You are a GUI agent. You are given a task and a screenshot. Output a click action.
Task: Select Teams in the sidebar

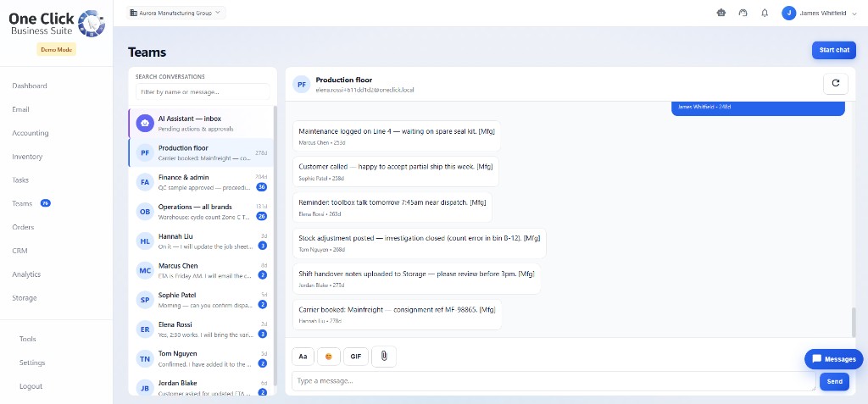coord(22,203)
